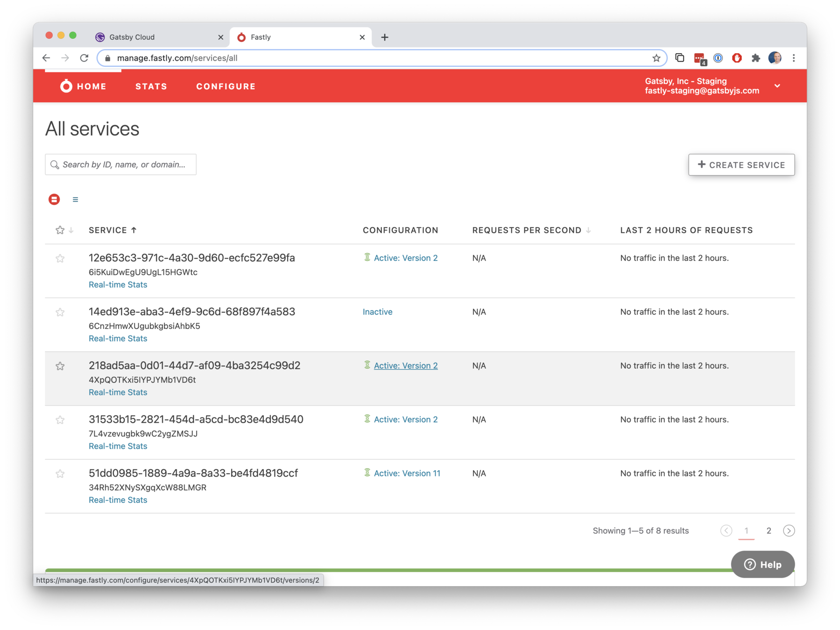Open service 14ed913e-aba3-4ef9-9c6d-68f897f4a583
This screenshot has height=630, width=840.
click(192, 312)
